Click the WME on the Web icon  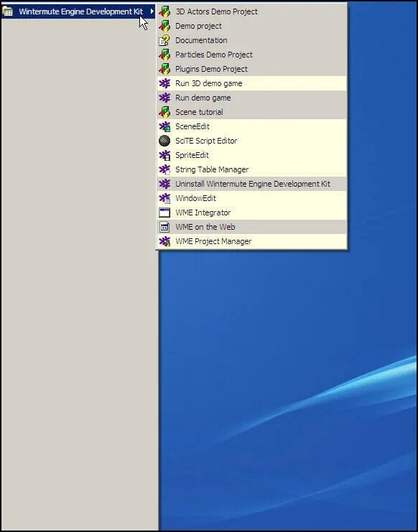pos(164,227)
